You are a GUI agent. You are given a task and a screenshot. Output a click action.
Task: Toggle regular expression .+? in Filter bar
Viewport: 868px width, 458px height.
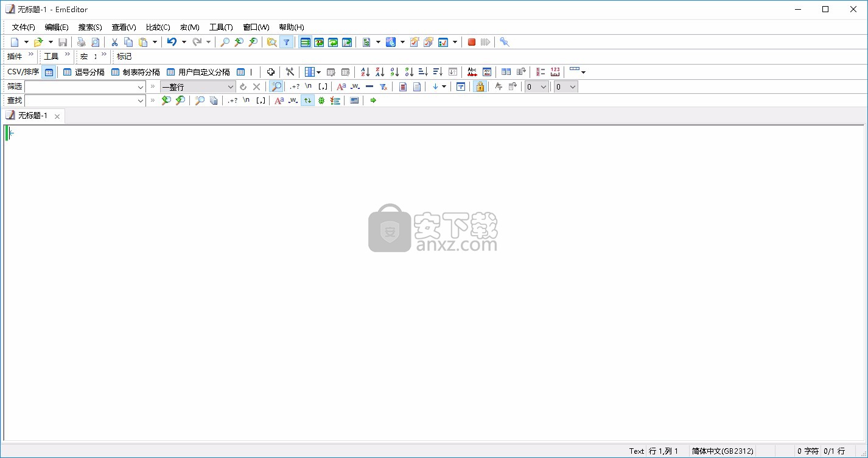coord(295,86)
